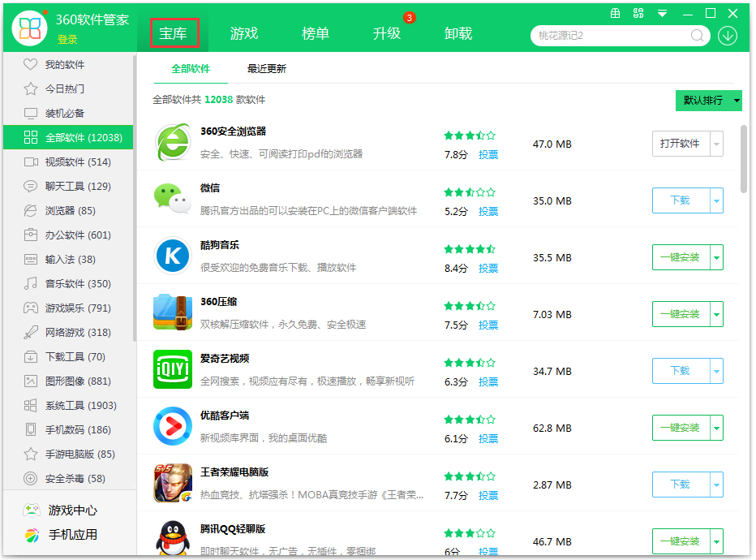Click the 登录 link under the title

[67, 40]
